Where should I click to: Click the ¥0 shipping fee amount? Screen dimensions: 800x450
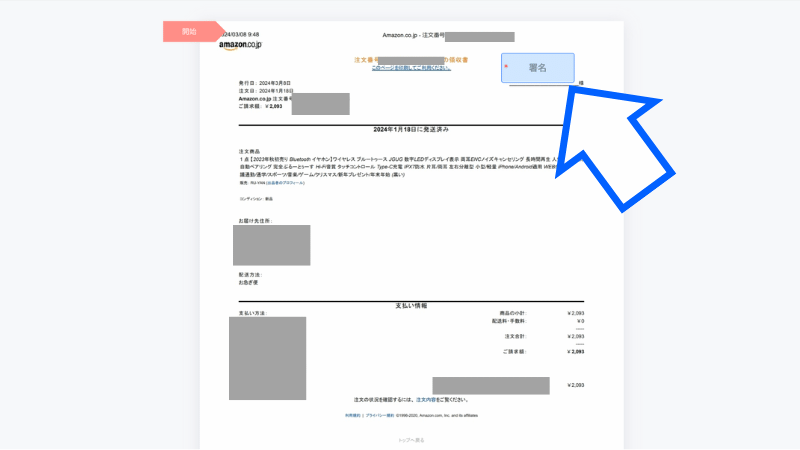[x=581, y=321]
